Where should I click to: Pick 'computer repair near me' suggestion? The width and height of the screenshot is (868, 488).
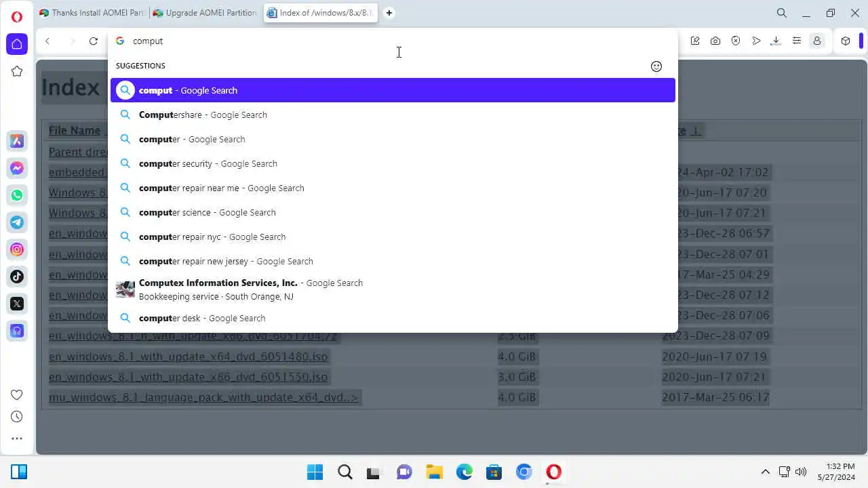coord(393,188)
